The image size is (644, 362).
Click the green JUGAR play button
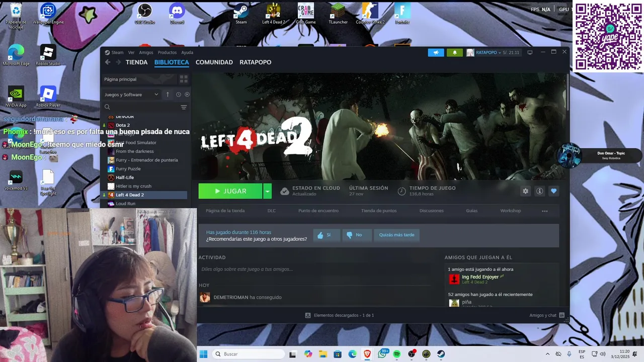coord(230,191)
